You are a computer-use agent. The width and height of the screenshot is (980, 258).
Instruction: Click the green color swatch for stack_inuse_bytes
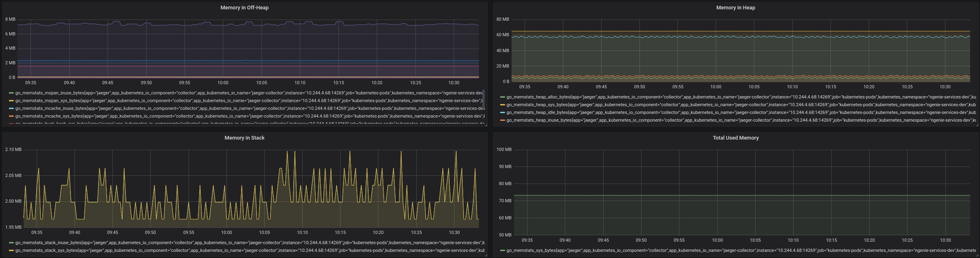pyautogui.click(x=11, y=243)
